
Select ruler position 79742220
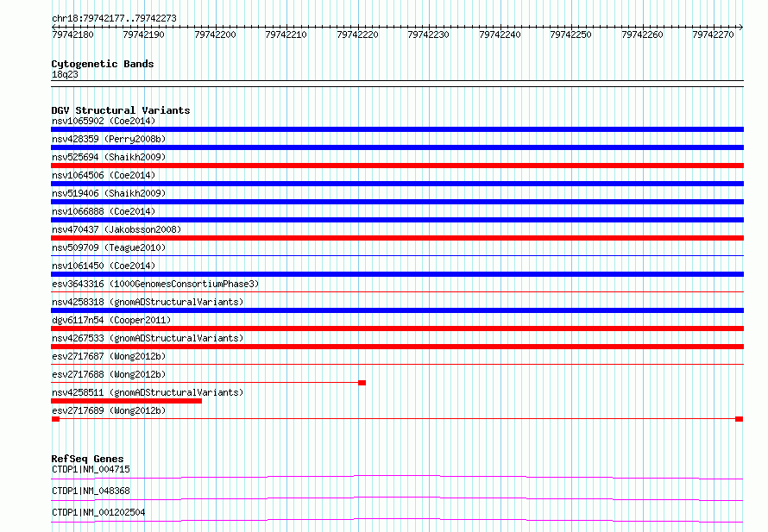tap(357, 34)
